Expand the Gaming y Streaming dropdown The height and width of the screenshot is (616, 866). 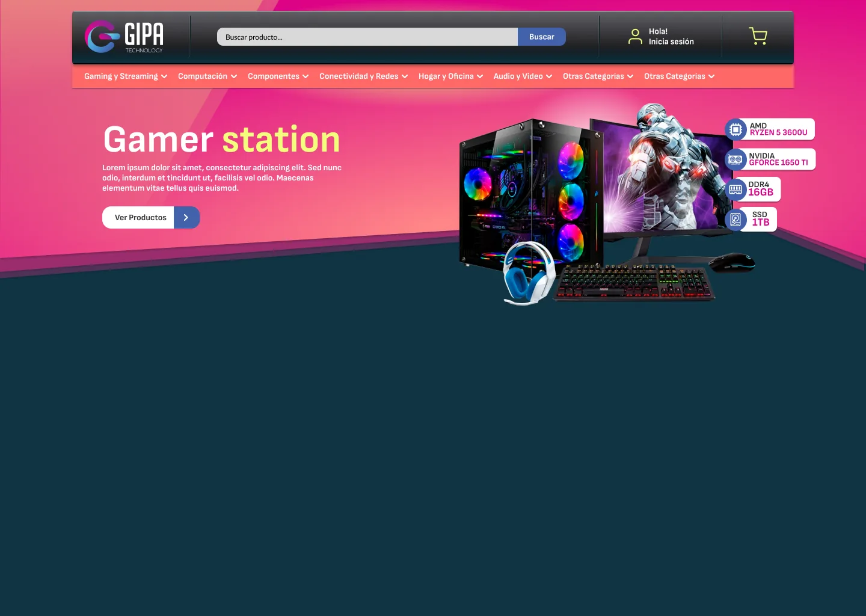(126, 76)
